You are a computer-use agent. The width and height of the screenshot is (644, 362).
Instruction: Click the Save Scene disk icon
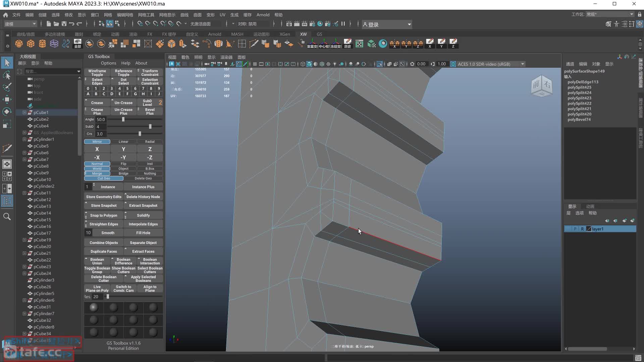(x=64, y=24)
